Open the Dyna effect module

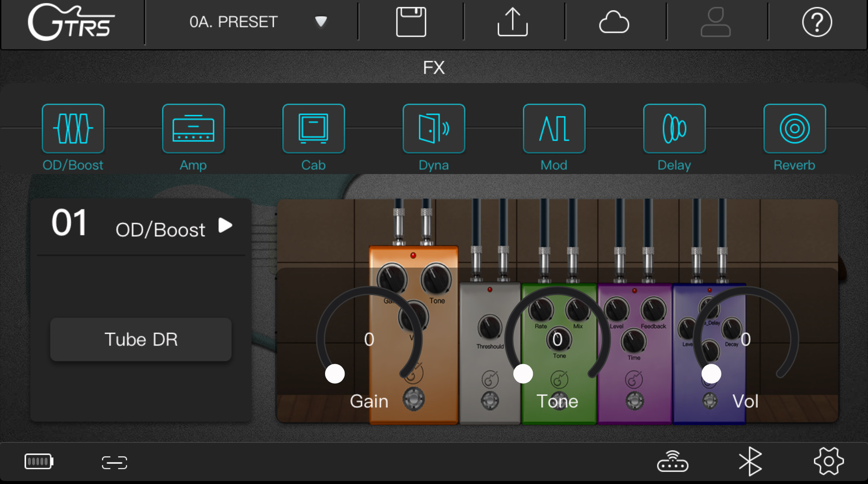coord(434,128)
